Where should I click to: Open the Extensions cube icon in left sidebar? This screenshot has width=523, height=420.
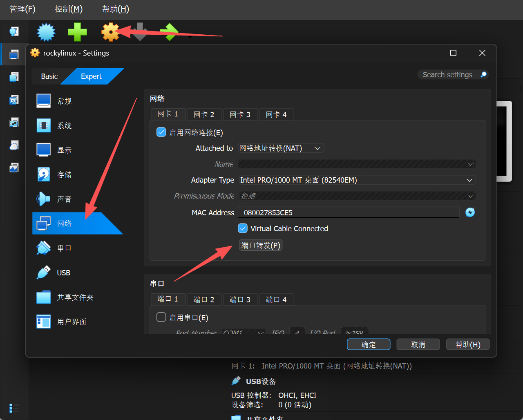tap(14, 77)
